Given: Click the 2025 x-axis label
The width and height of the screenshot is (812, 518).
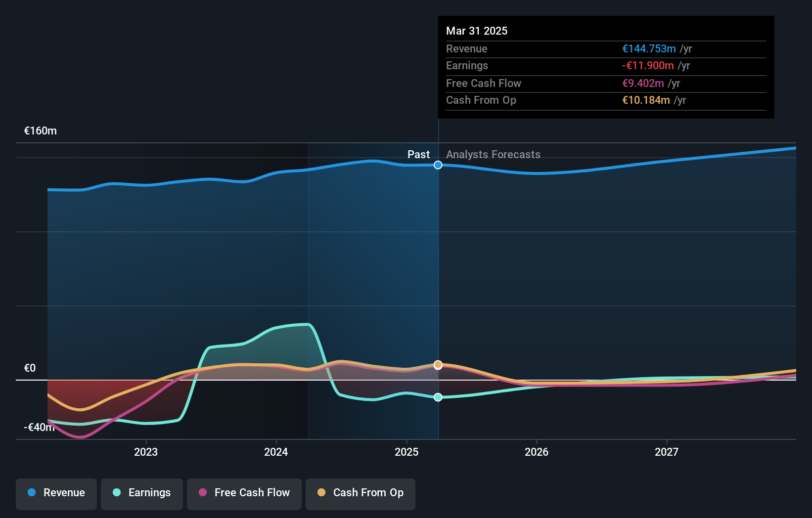Looking at the screenshot, I should pos(406,452).
